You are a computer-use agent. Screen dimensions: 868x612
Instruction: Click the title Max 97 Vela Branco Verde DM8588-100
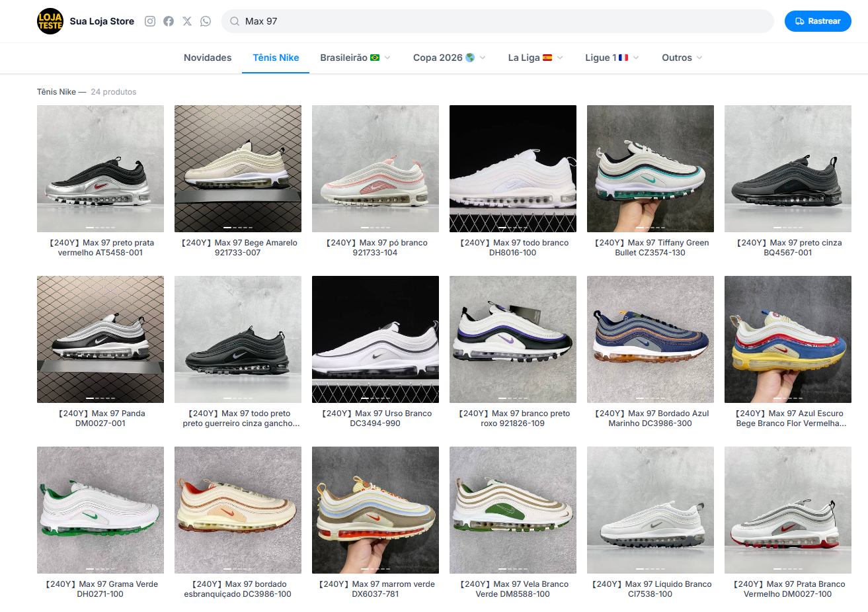(x=513, y=589)
